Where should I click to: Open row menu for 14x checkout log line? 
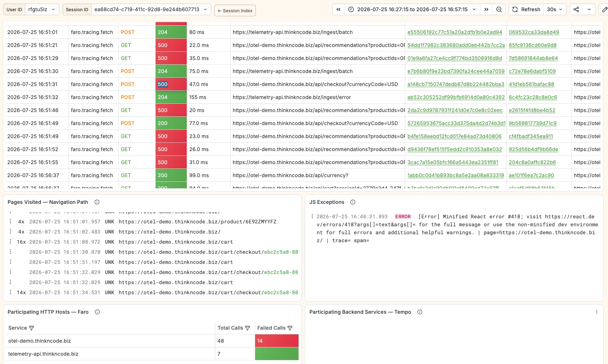[10, 292]
